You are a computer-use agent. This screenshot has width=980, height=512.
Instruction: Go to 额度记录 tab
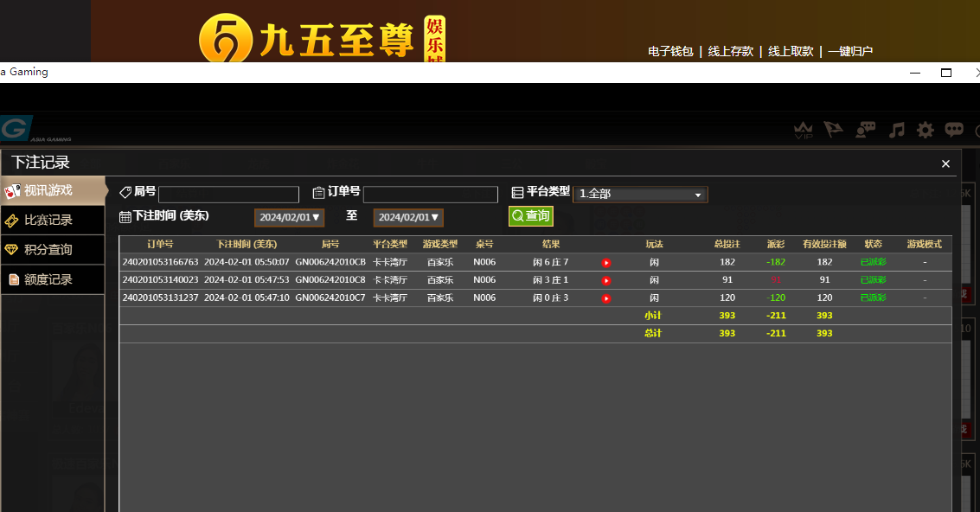click(52, 279)
